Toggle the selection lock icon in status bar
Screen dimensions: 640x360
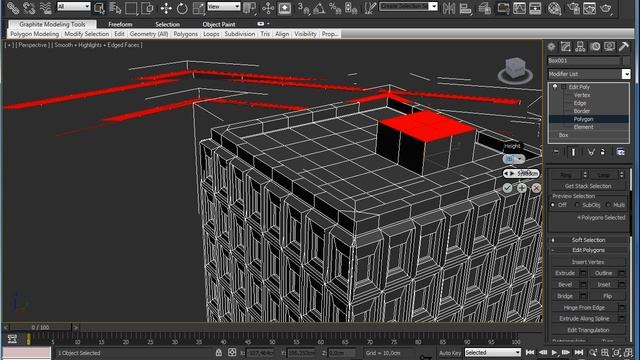pos(219,352)
